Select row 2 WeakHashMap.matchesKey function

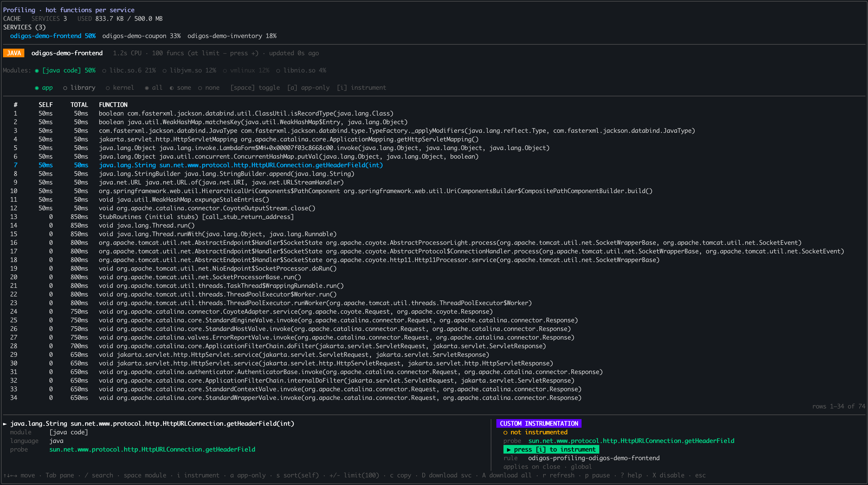(434, 122)
